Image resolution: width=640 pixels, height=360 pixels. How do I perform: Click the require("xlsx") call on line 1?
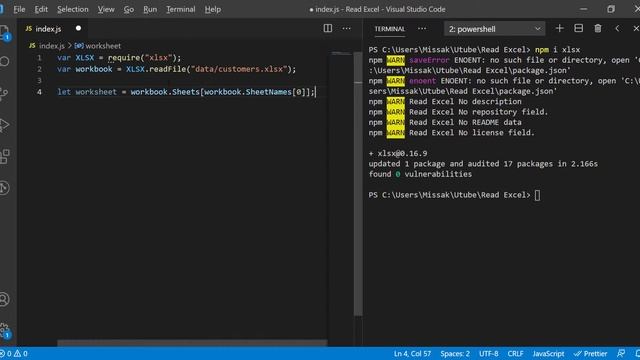(x=142, y=58)
